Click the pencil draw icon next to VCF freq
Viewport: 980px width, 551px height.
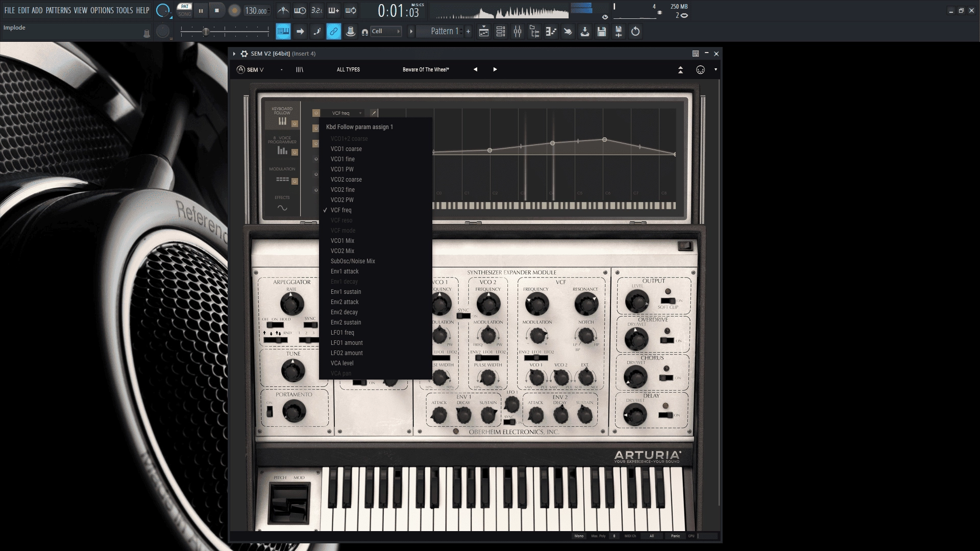click(x=374, y=113)
